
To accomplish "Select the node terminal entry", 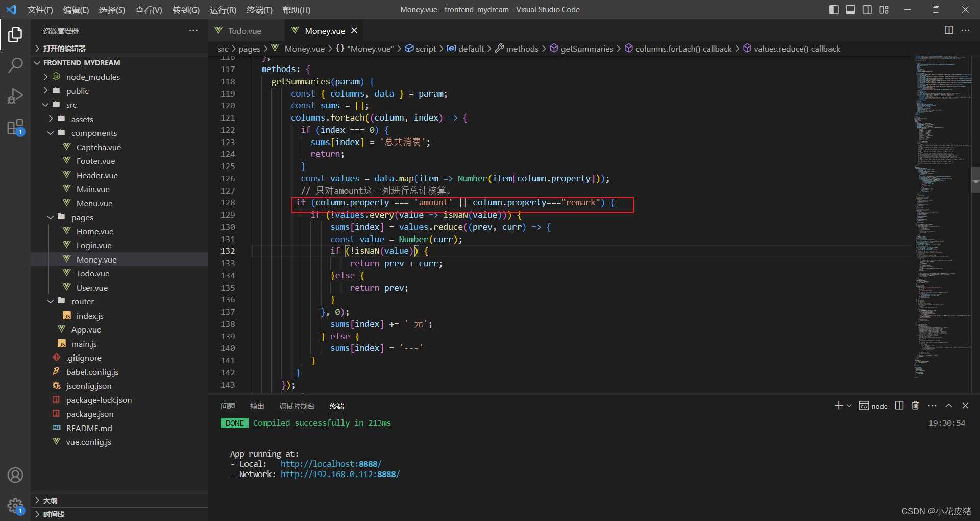I will click(873, 406).
